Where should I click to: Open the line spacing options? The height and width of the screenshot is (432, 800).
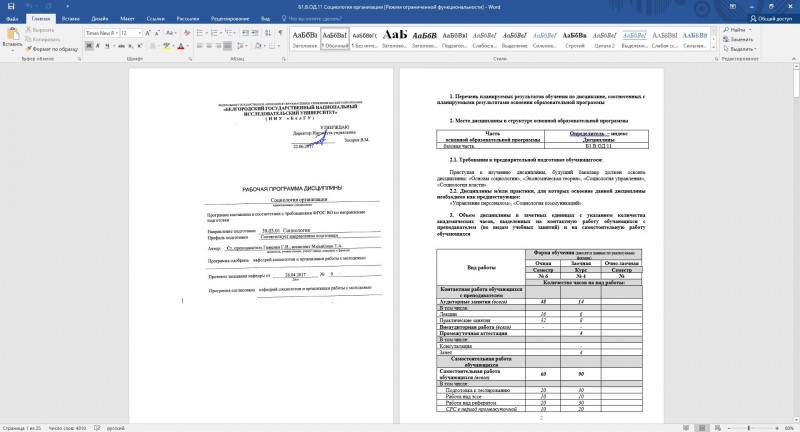point(242,46)
